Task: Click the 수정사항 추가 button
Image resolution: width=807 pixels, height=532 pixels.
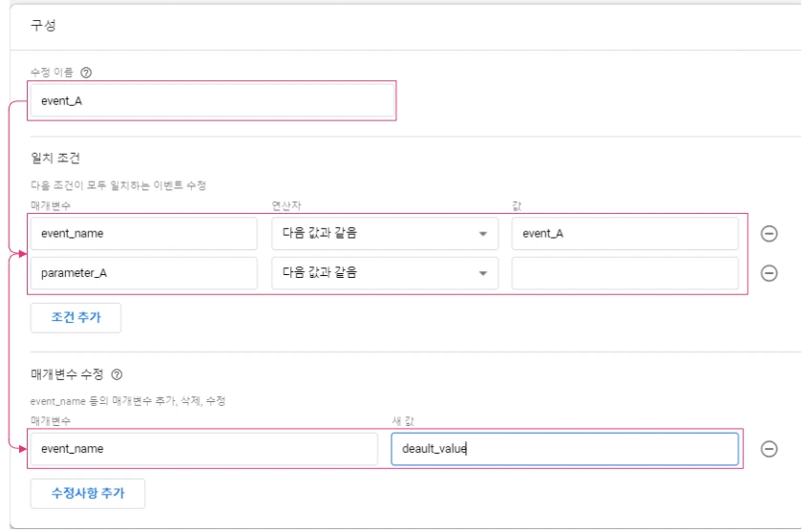Action: click(88, 494)
